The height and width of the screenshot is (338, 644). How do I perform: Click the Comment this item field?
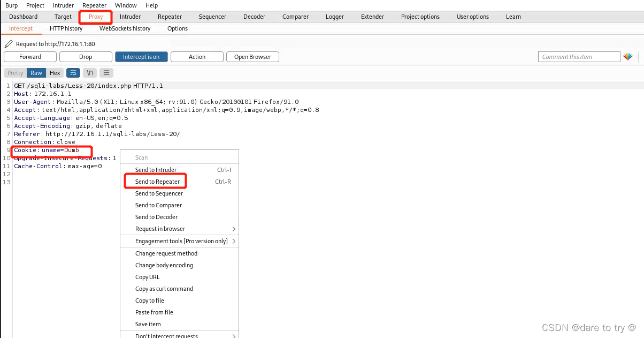[x=579, y=56]
